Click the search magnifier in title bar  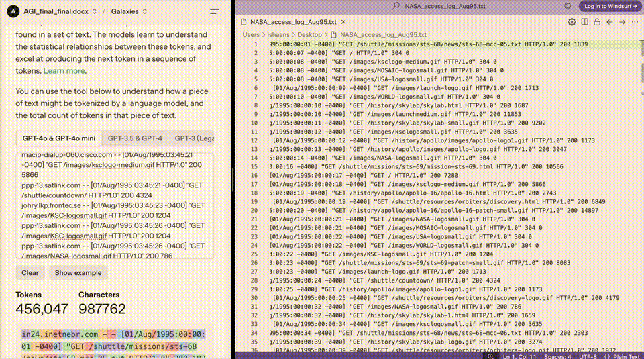(398, 6)
